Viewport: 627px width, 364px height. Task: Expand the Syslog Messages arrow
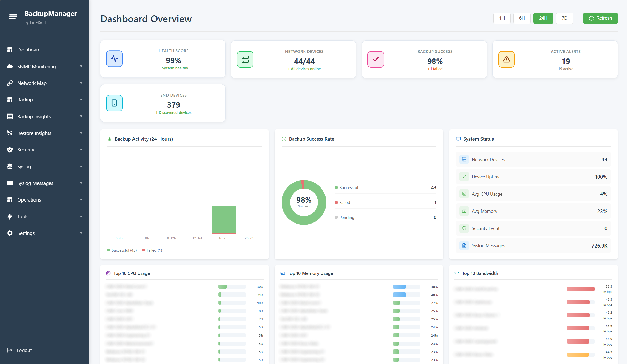pos(81,183)
